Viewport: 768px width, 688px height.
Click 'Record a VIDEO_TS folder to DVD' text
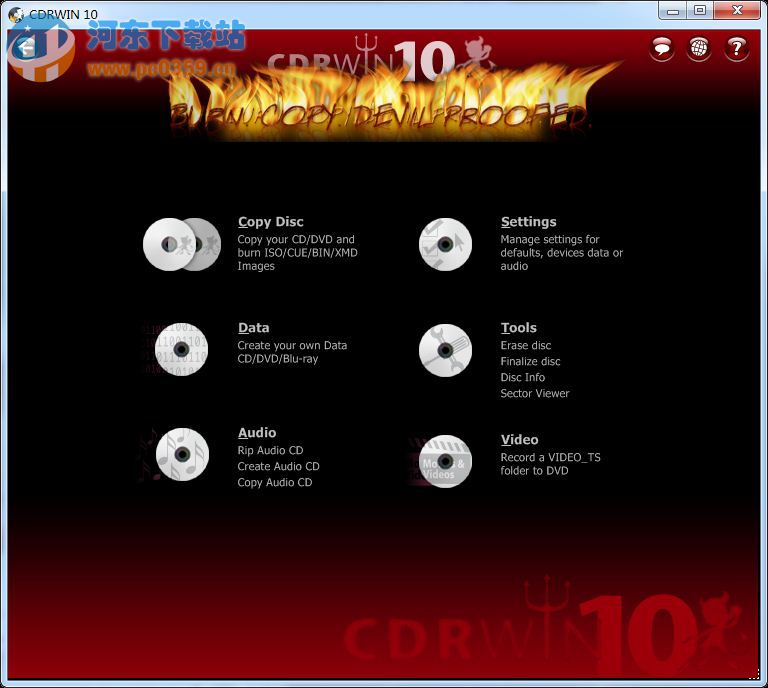click(x=551, y=464)
